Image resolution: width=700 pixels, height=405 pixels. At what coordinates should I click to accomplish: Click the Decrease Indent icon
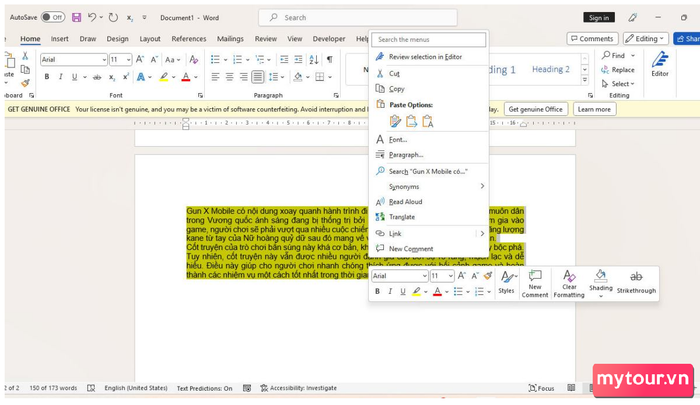tap(284, 59)
